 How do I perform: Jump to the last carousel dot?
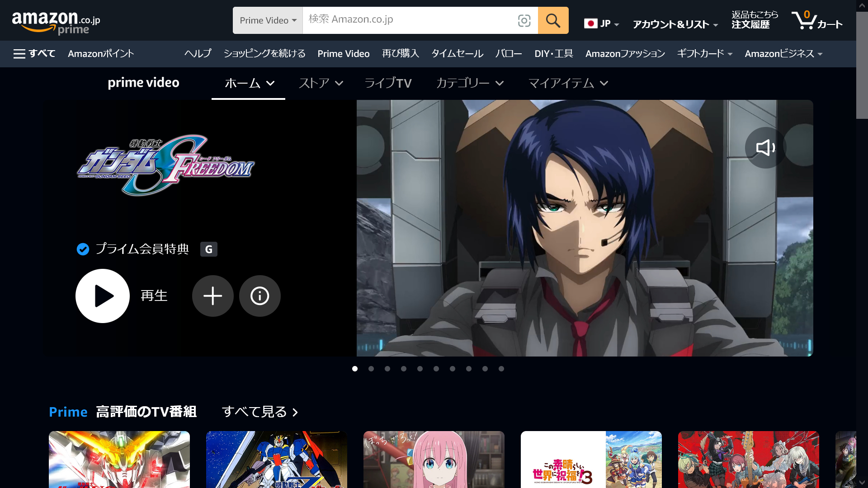[501, 369]
